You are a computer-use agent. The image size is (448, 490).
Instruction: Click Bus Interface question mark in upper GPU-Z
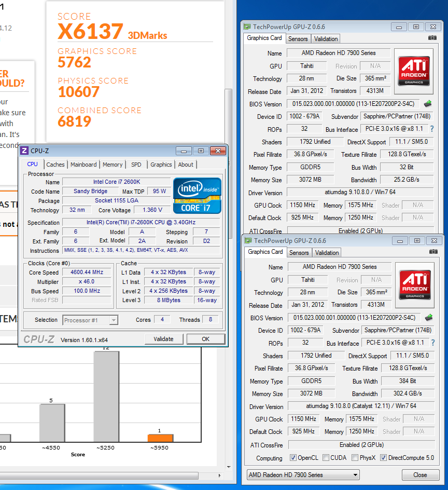(432, 129)
